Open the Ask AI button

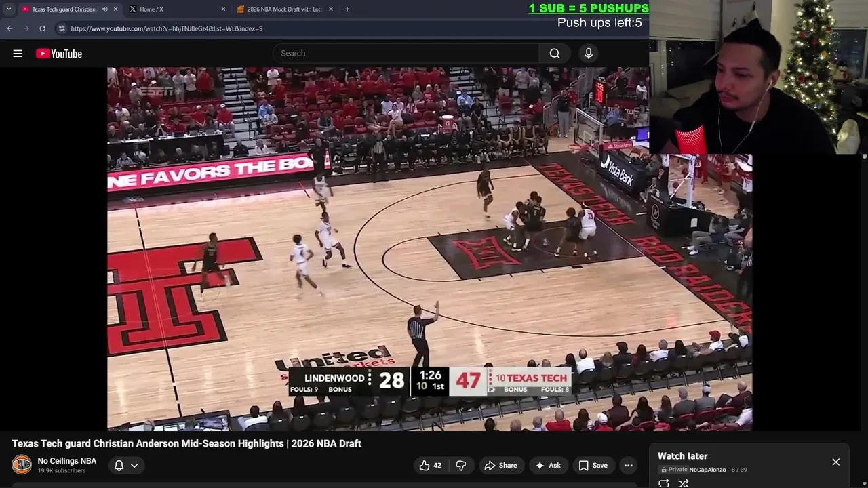tap(548, 465)
